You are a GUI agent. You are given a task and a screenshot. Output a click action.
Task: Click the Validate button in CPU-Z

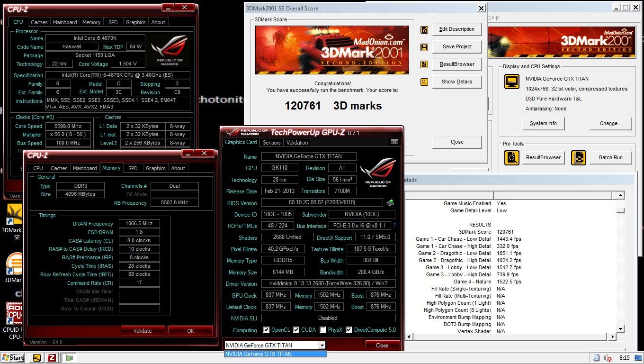point(143,331)
